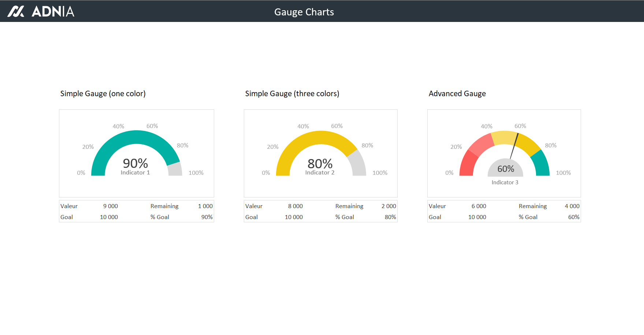Click the 60% center label in Advanced Gauge

(x=506, y=169)
